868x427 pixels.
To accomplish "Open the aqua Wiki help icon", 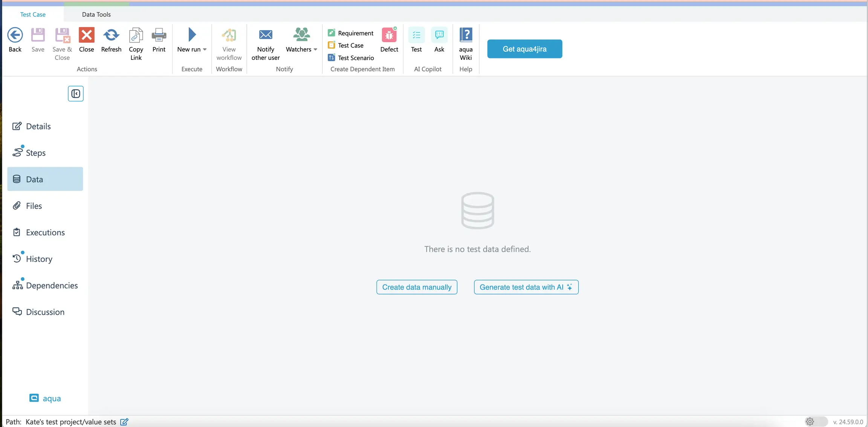I will click(x=466, y=34).
